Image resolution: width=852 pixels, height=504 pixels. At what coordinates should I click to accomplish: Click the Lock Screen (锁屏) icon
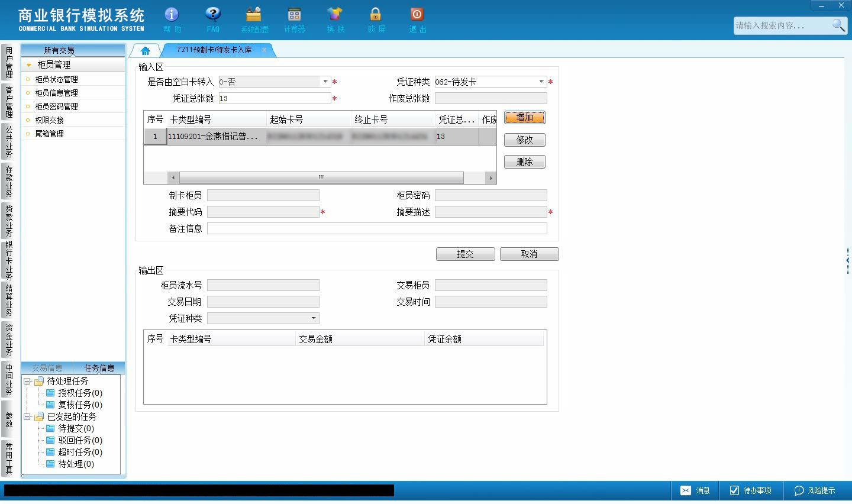tap(376, 19)
